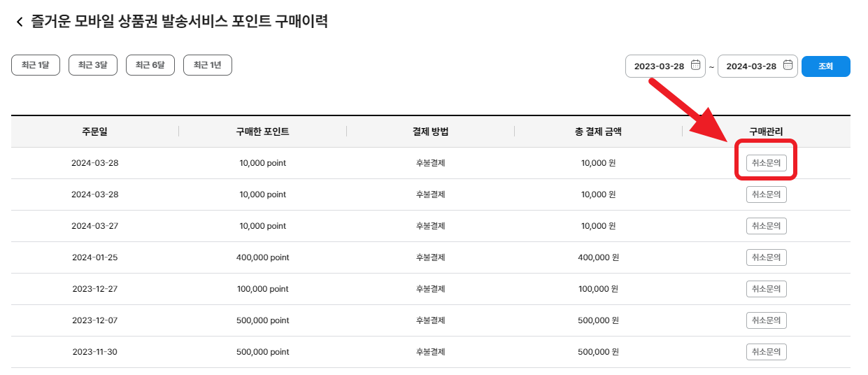Click the end date field 2024-03-28

click(751, 66)
